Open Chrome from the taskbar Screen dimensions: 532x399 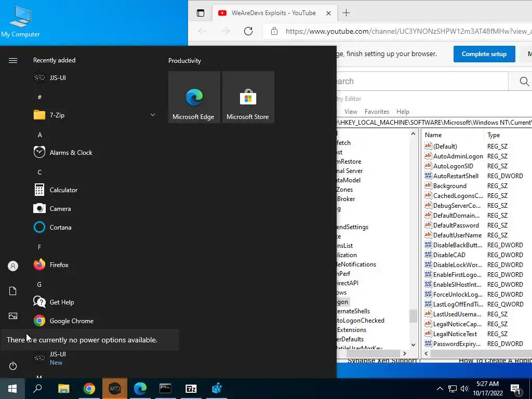(x=89, y=389)
